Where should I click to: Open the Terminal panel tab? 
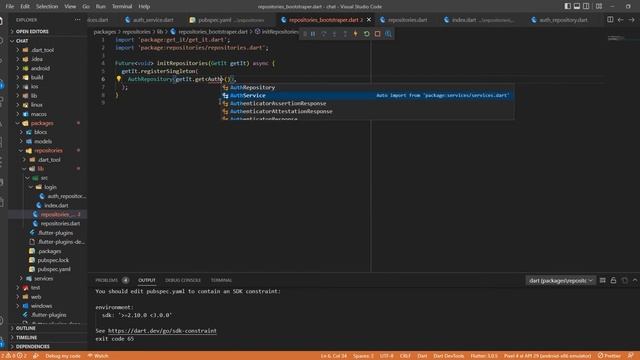221,280
